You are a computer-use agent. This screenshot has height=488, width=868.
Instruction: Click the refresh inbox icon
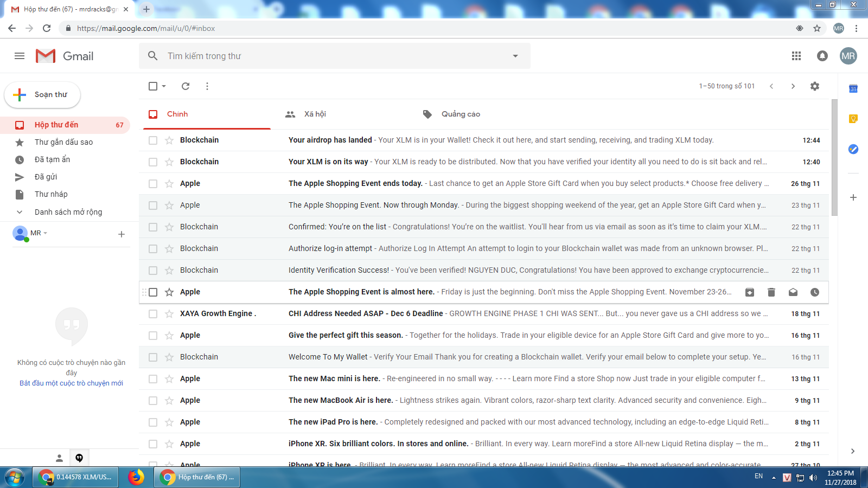point(186,86)
